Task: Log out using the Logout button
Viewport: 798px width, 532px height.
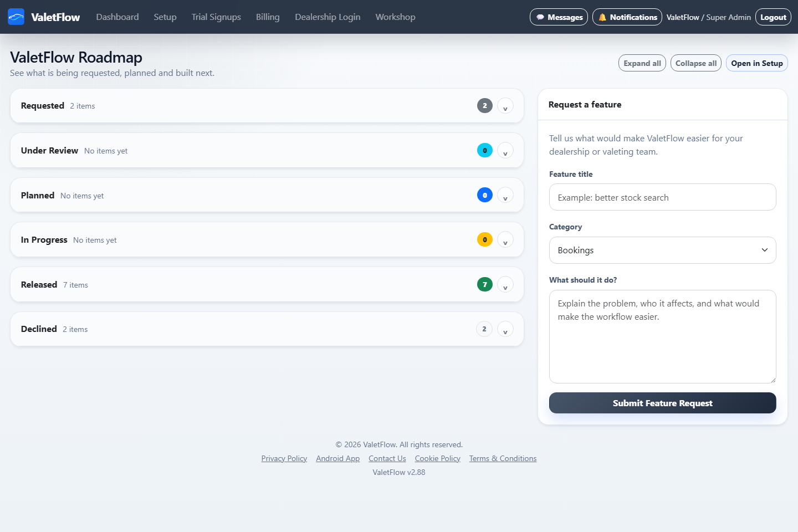Action: (773, 17)
